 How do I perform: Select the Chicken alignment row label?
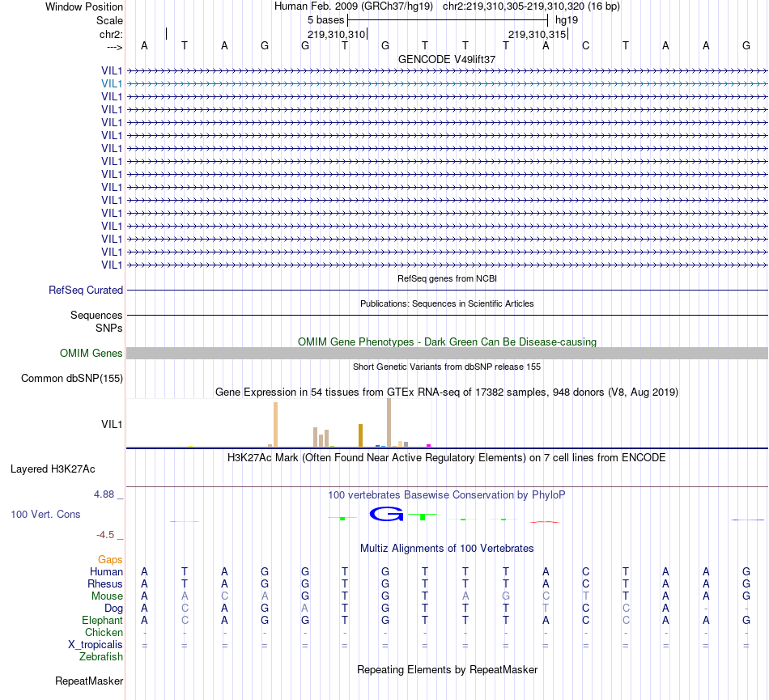coord(104,633)
